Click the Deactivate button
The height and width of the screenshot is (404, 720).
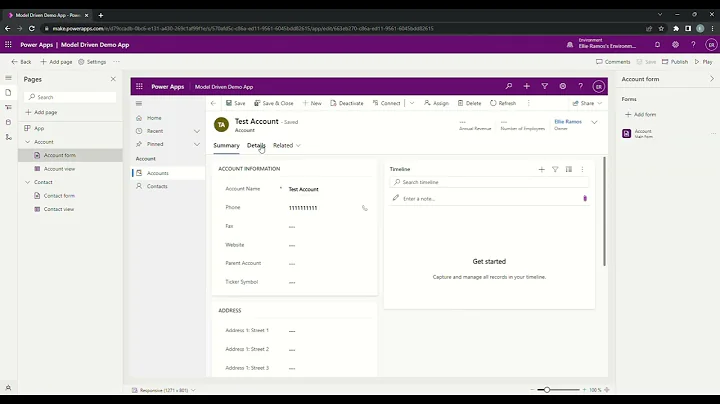(x=347, y=103)
